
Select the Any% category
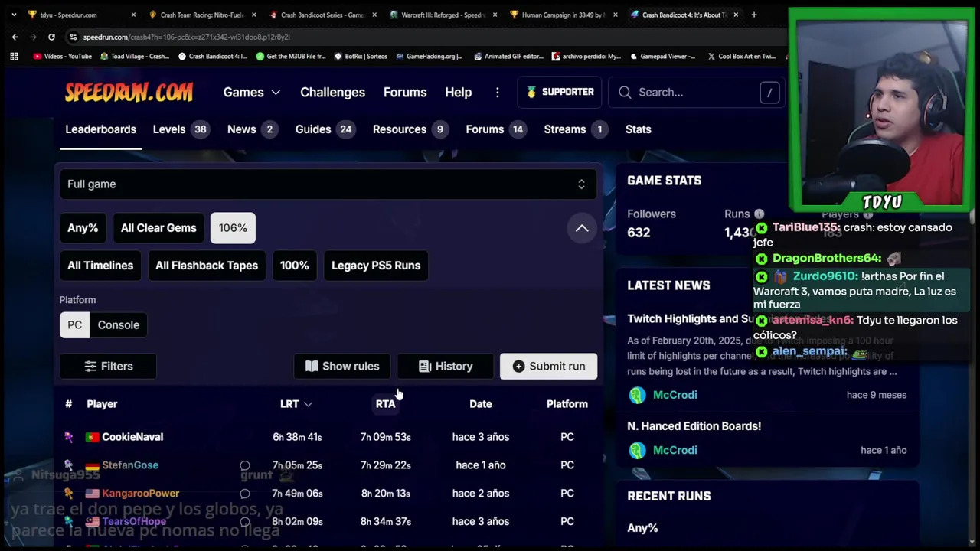[x=83, y=228]
